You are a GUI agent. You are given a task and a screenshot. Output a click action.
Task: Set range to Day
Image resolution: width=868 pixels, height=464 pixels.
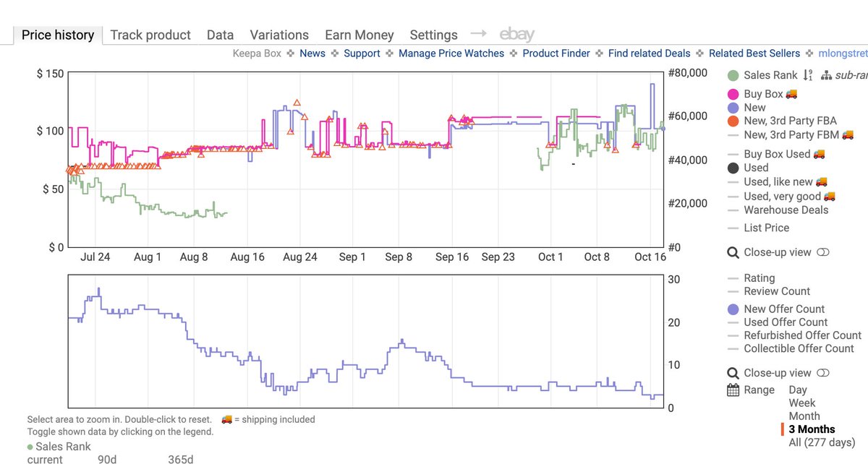coord(798,390)
